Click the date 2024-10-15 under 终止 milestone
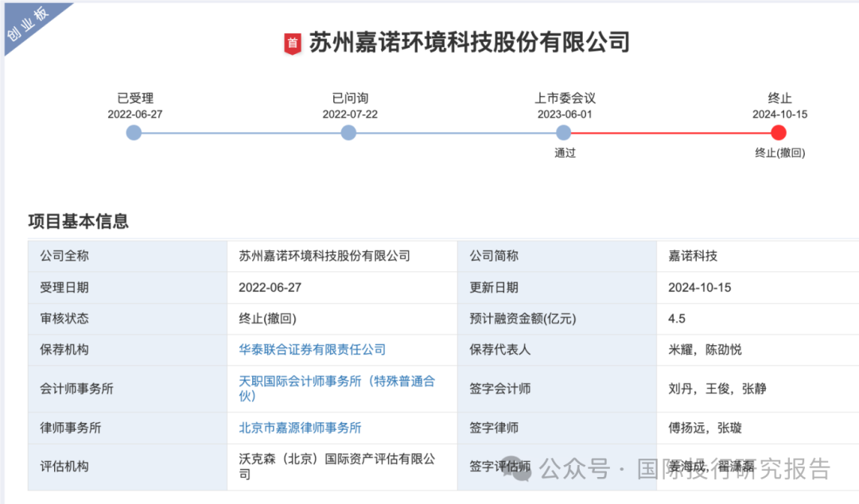 click(x=780, y=114)
